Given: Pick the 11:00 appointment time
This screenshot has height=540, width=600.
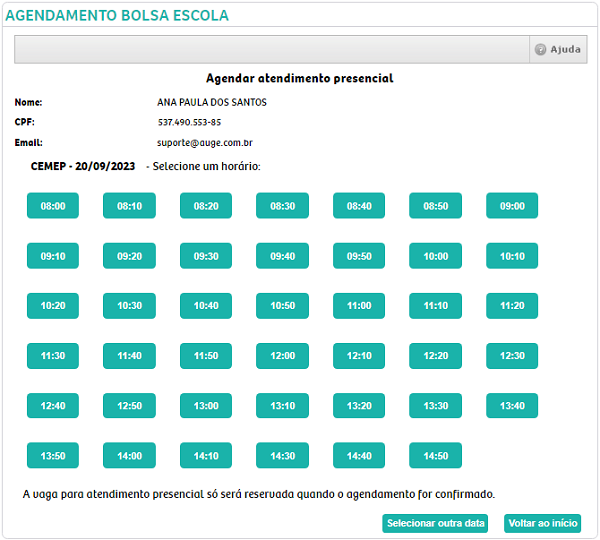Looking at the screenshot, I should click(x=359, y=306).
